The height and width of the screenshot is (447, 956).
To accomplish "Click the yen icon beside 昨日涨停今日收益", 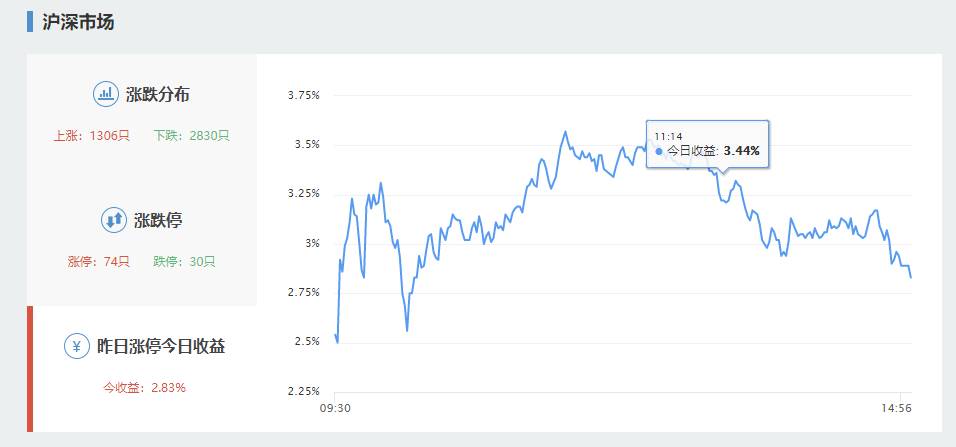I will tap(77, 346).
